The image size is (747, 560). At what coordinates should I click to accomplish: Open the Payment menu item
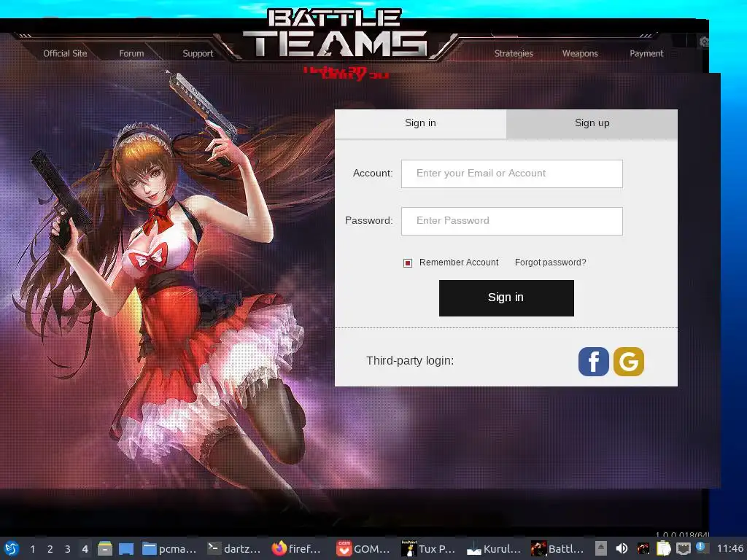646,53
